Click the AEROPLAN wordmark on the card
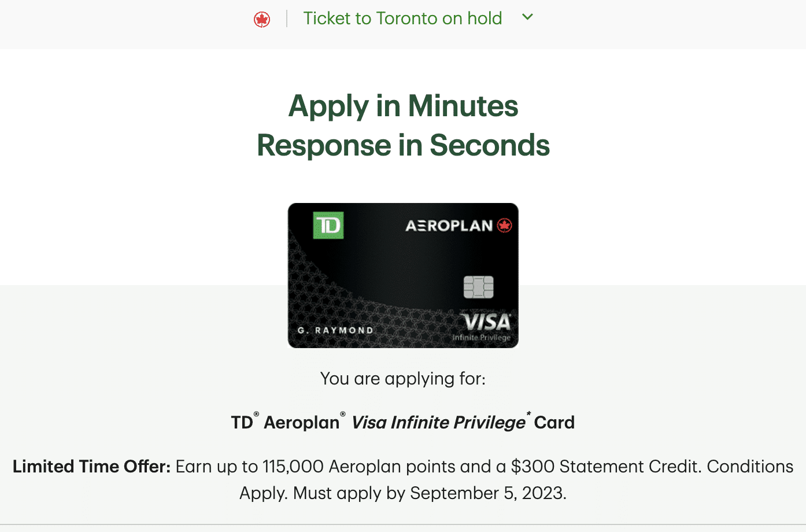 click(x=449, y=226)
